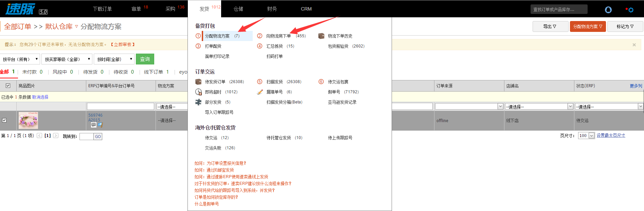Open the 财务 menu
Screen dimensions: 644x211
tap(272, 9)
